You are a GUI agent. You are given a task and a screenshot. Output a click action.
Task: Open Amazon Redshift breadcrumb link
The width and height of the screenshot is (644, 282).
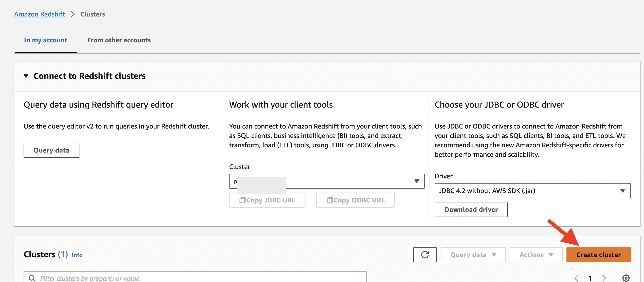pos(40,14)
